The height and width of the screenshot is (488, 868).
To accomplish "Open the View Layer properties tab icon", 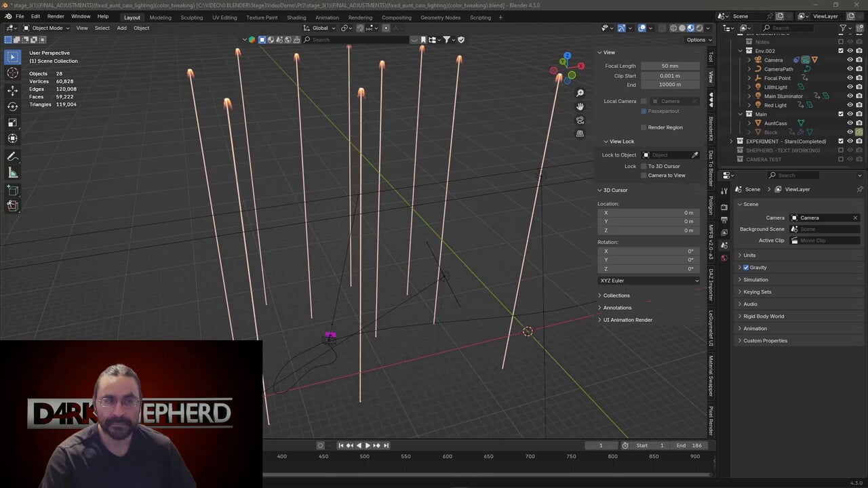I will 724,232.
